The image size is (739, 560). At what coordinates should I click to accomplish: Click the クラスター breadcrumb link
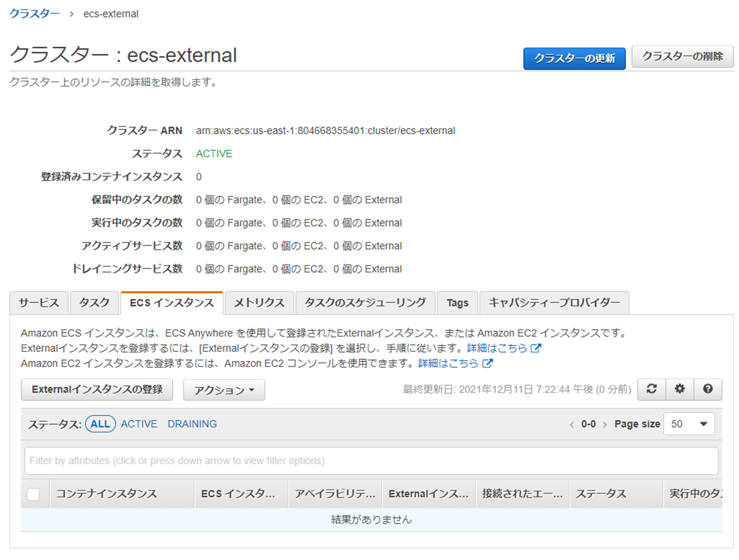coord(35,14)
